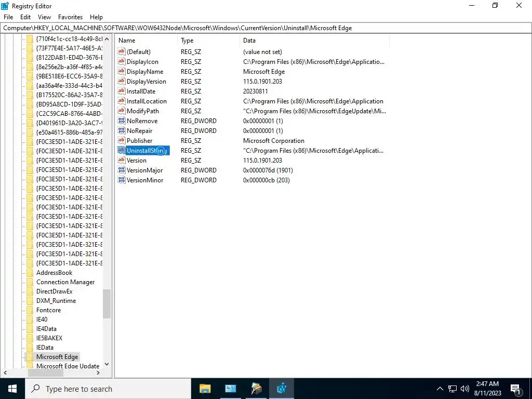Select the (Default) value string icon
The width and height of the screenshot is (532, 399).
coord(122,51)
